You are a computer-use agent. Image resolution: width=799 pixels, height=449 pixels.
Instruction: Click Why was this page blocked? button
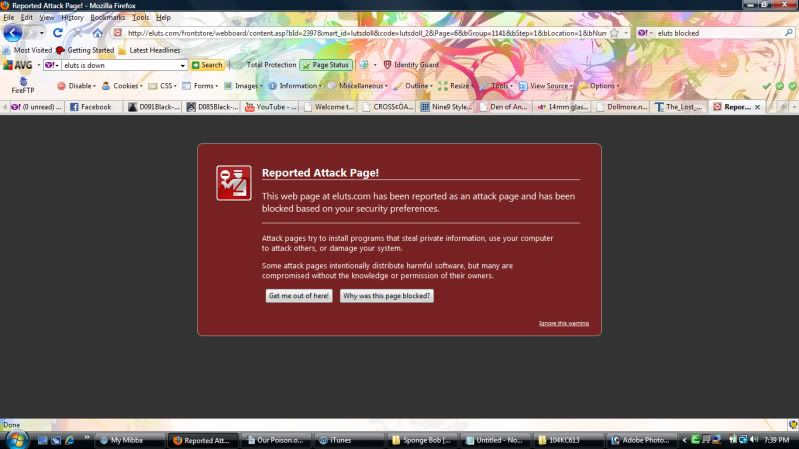(387, 296)
